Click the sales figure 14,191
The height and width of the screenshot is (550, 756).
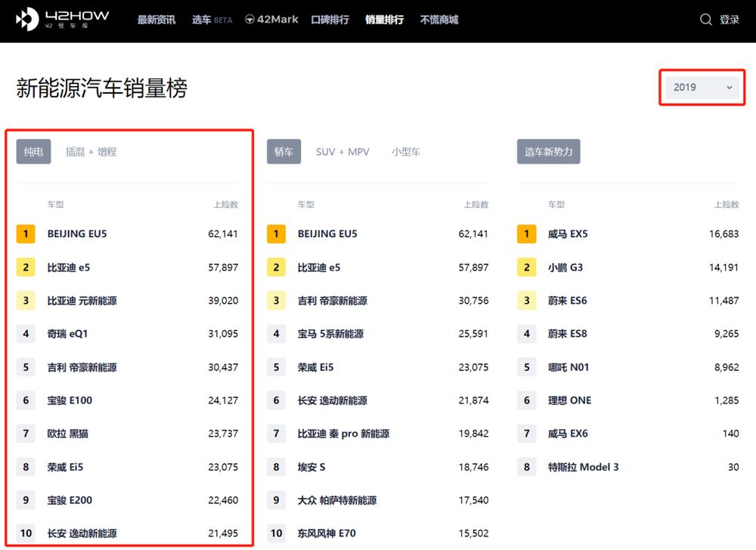click(x=723, y=267)
